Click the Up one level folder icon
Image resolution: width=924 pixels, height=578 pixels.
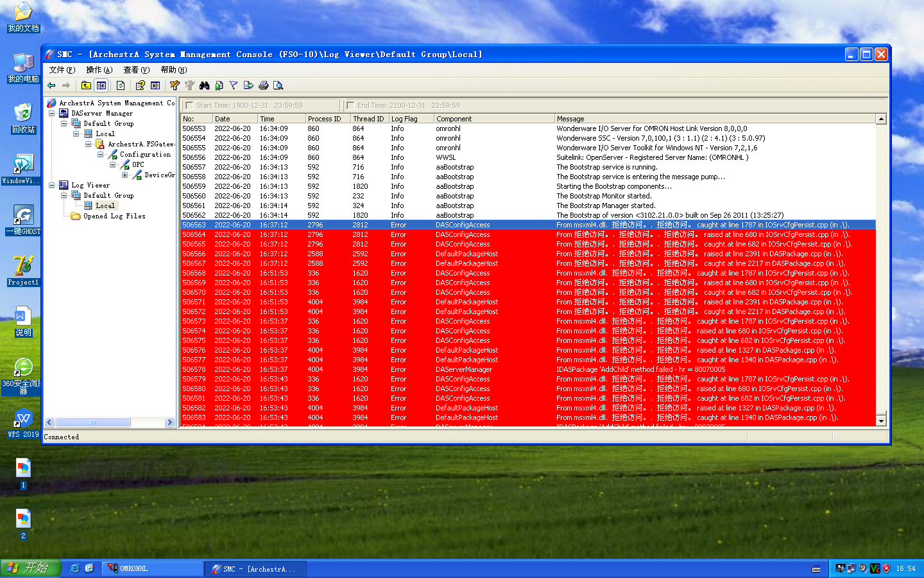pyautogui.click(x=86, y=85)
